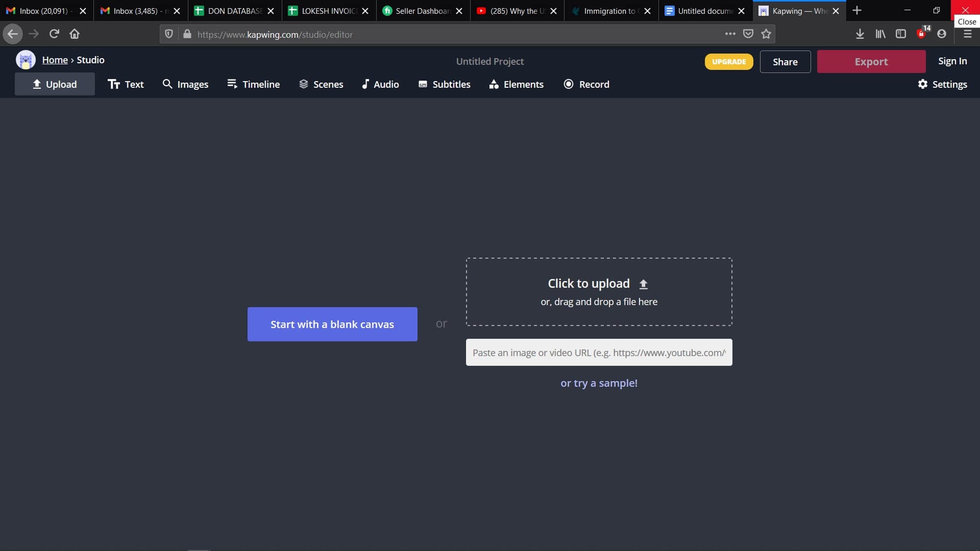Click the dashed upload drop zone

pos(599,292)
